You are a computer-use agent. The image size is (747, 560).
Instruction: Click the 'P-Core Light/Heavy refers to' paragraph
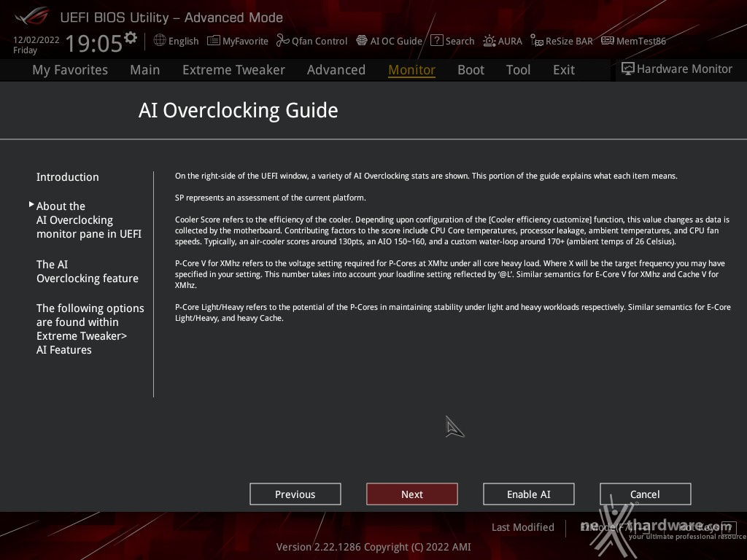point(452,313)
